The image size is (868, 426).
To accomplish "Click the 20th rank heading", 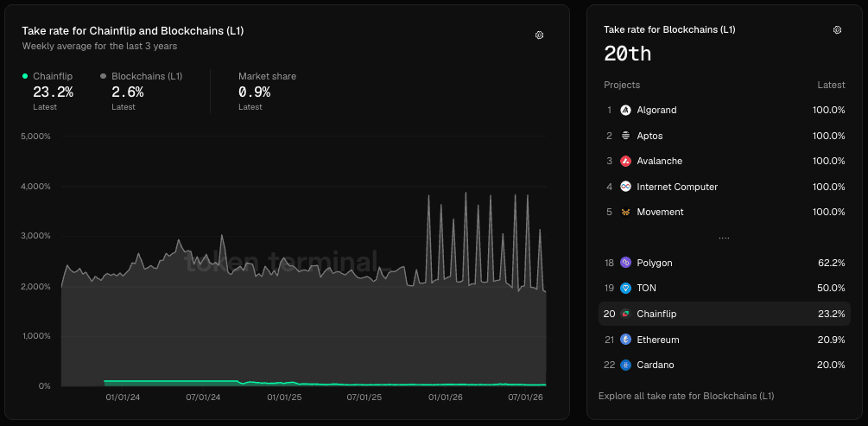I will [x=627, y=54].
